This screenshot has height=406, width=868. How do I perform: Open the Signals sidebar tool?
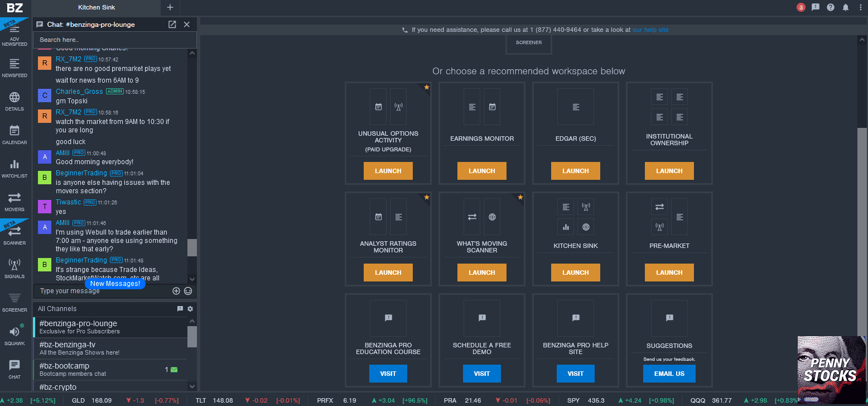pos(15,269)
